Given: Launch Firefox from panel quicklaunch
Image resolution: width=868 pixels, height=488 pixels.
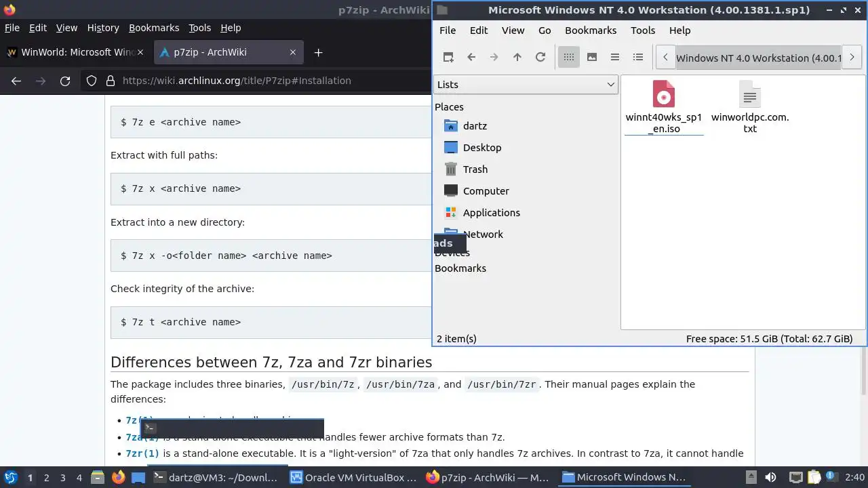Looking at the screenshot, I should click(119, 477).
